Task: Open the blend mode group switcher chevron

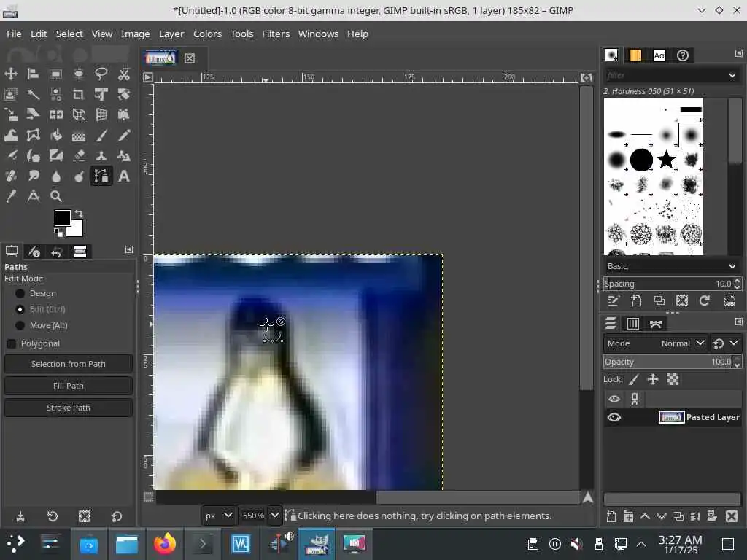Action: click(x=734, y=343)
